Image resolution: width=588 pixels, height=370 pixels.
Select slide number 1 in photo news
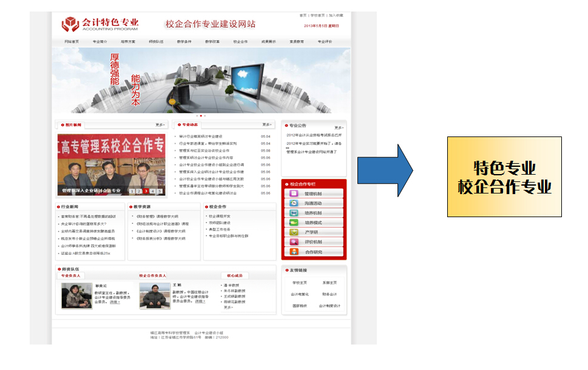click(131, 191)
